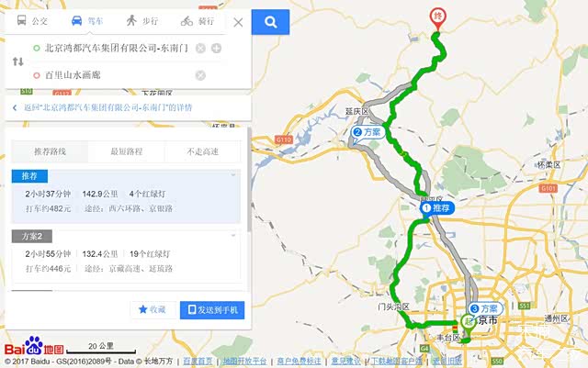Select the 方案2 route card
This screenshot has width=588, height=368.
point(126,257)
